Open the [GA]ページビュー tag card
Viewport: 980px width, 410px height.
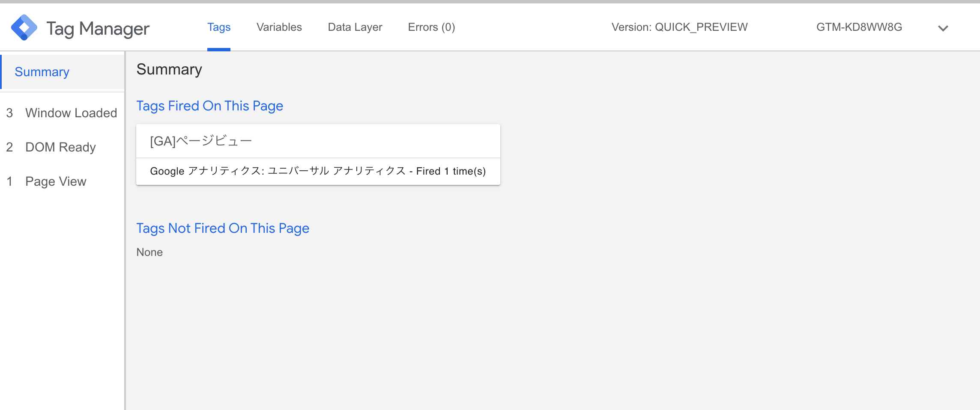click(x=318, y=141)
